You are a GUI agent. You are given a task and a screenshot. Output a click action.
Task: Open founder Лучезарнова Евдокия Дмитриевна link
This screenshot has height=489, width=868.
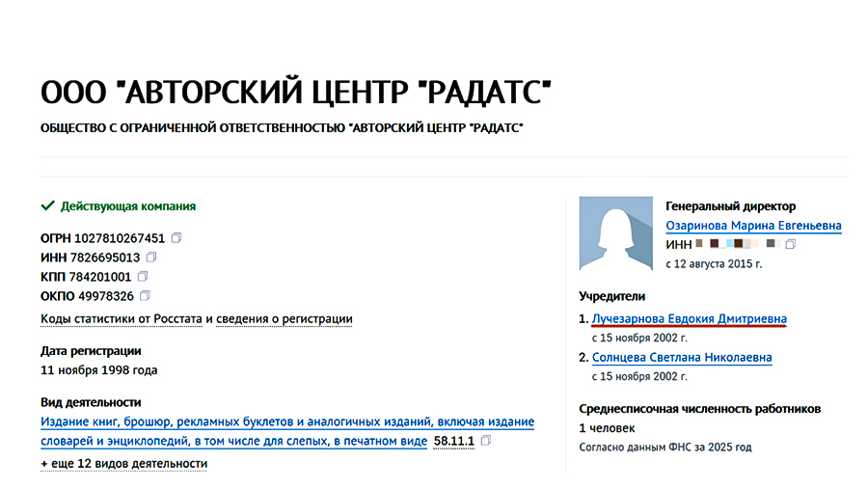690,319
